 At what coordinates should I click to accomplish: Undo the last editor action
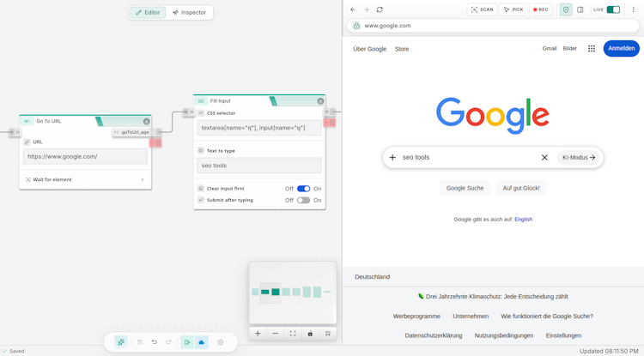click(x=154, y=342)
